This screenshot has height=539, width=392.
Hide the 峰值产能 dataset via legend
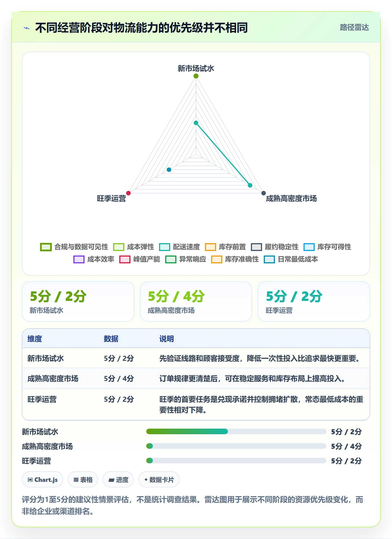pyautogui.click(x=140, y=259)
